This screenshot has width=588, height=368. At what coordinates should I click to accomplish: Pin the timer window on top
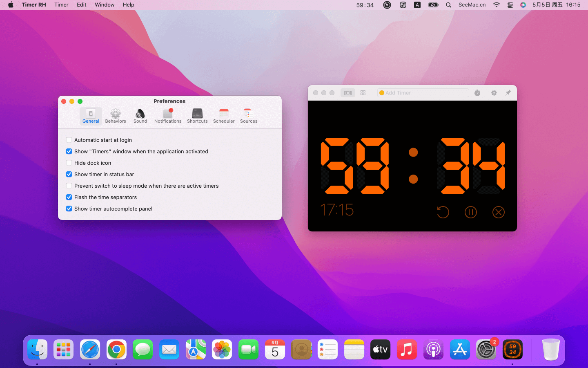tap(508, 93)
